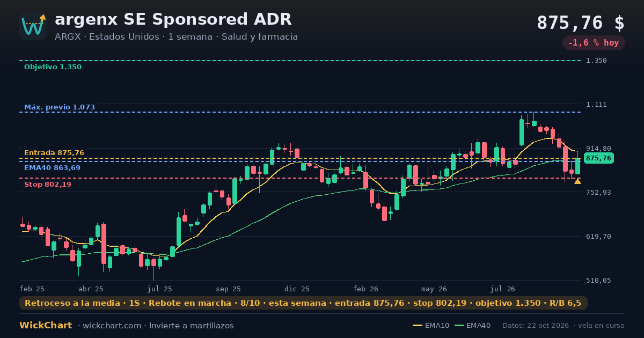The width and height of the screenshot is (644, 338).
Task: Click the EMA40 legend entry
Action: (x=472, y=326)
